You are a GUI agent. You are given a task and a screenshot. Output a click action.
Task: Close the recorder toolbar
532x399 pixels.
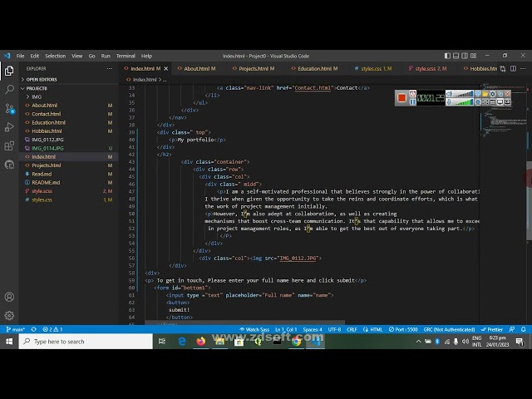507,94
